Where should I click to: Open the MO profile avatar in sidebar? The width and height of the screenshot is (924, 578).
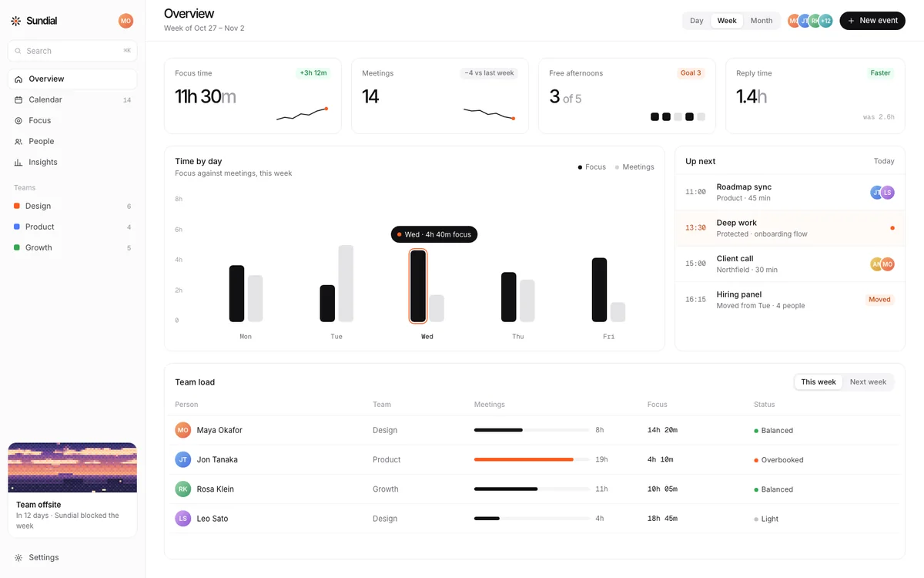click(x=126, y=21)
